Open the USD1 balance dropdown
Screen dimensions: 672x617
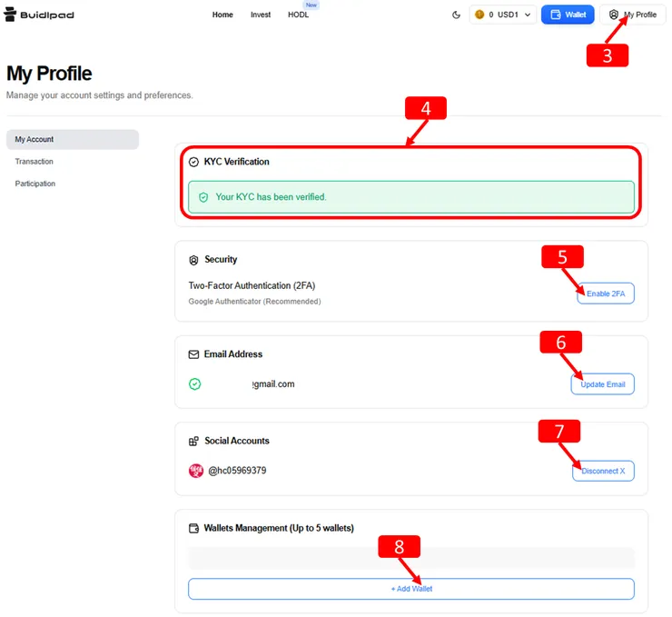pos(501,15)
